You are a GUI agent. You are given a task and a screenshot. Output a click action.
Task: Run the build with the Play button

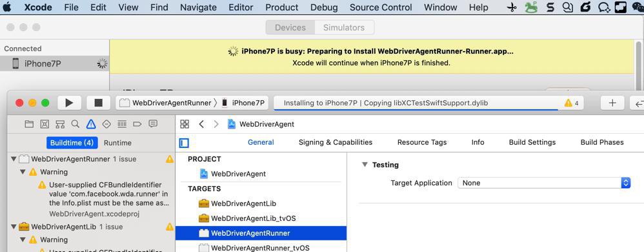coord(69,103)
